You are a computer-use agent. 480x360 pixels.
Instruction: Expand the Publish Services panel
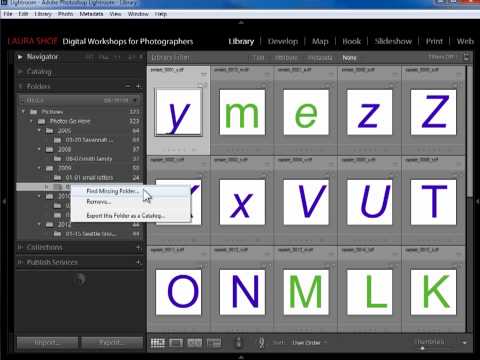[x=20, y=262]
